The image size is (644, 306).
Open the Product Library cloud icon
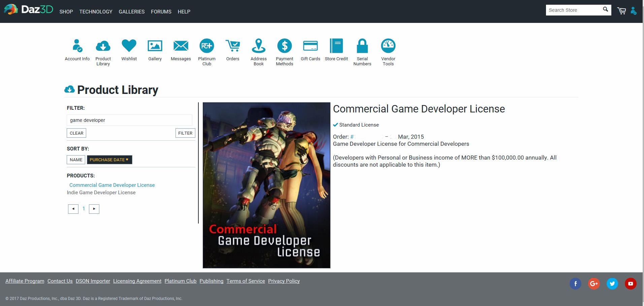[x=103, y=46]
